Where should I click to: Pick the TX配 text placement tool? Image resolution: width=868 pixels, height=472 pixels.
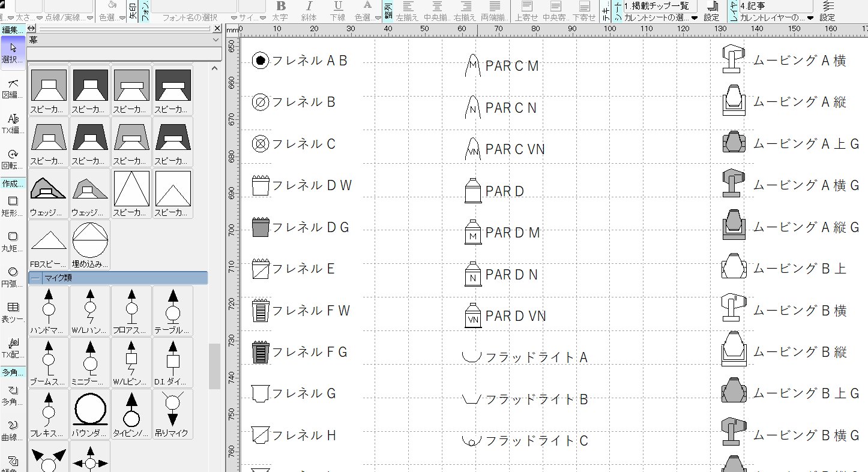click(13, 347)
